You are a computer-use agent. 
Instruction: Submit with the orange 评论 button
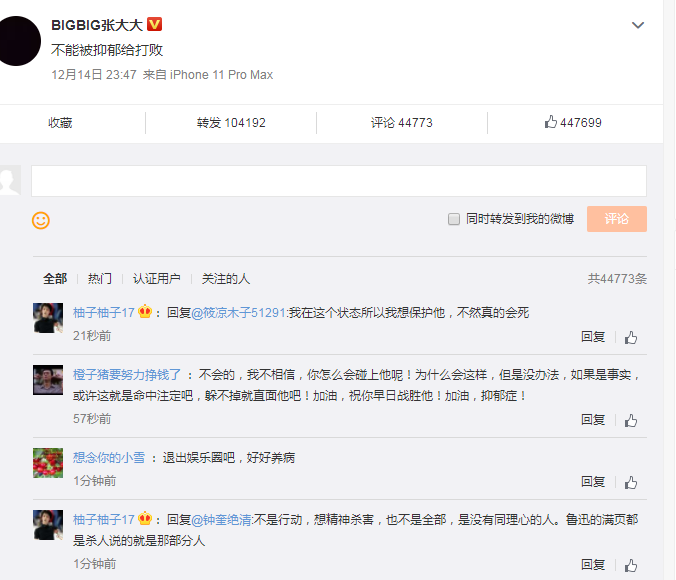point(617,219)
